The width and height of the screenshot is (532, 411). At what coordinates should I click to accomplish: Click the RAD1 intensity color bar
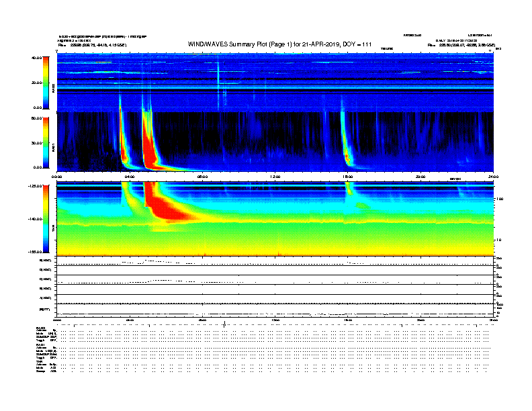tap(46, 143)
